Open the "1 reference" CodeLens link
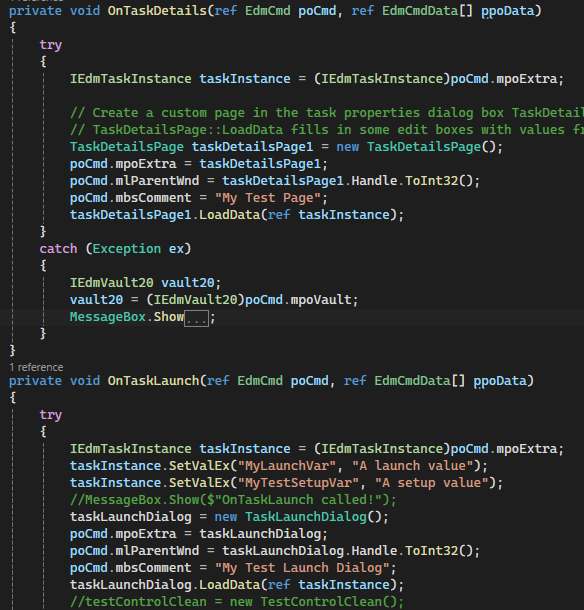 [36, 367]
